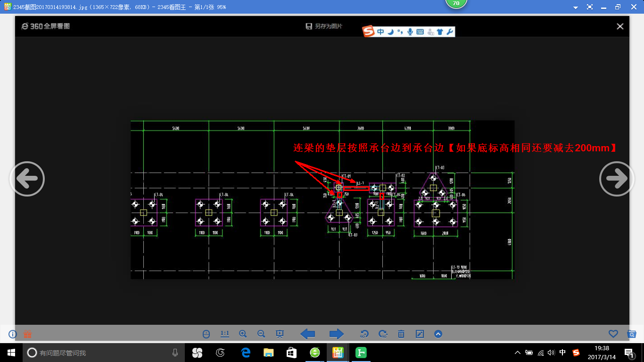644x362 pixels.
Task: Open the title bar dropdown menu arrow
Action: pos(576,8)
